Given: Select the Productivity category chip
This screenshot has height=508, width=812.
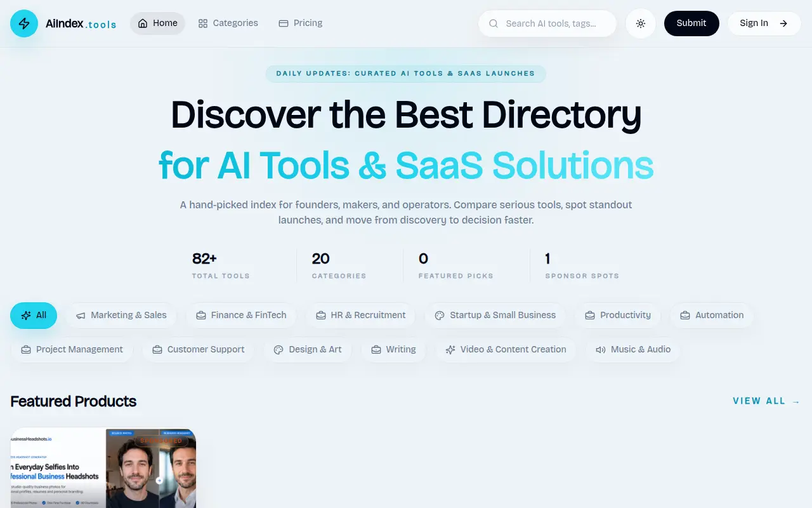Looking at the screenshot, I should click(x=618, y=316).
